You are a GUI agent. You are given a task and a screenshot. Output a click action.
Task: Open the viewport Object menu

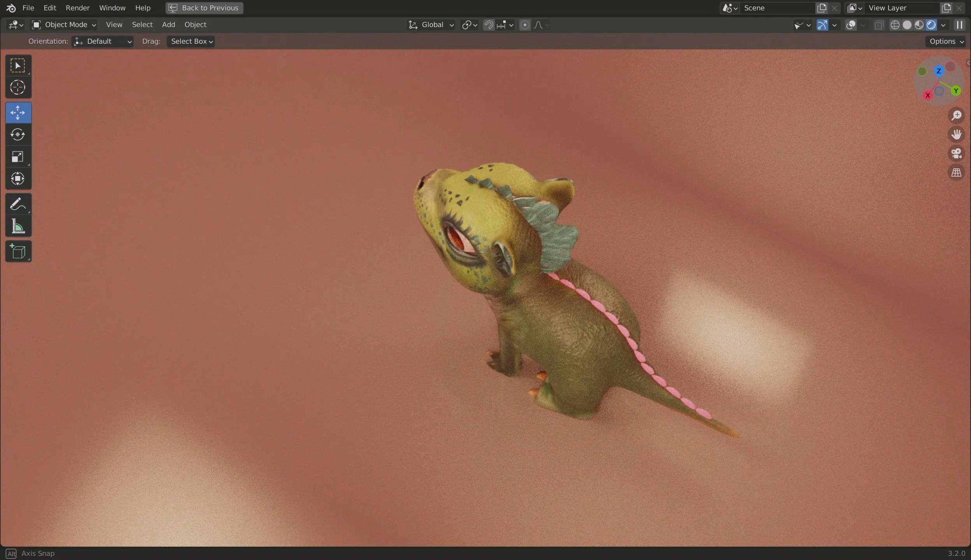[x=195, y=25]
